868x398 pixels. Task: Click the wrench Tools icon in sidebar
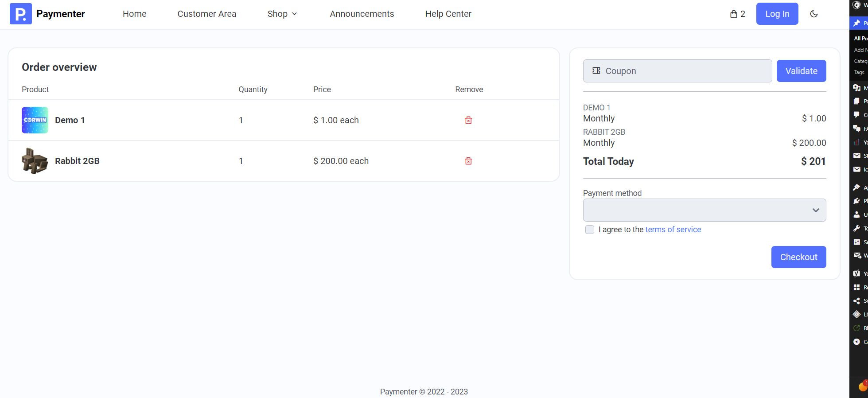[857, 228]
